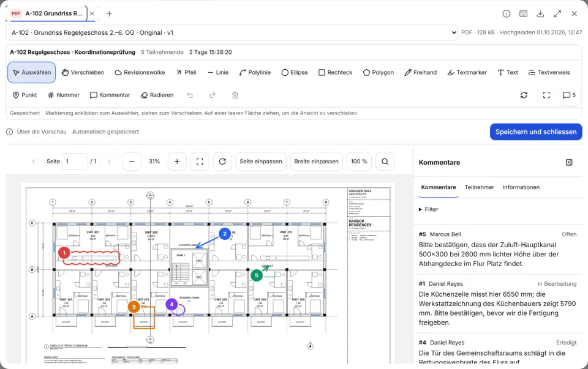
Task: Open a new tab with plus icon
Action: pyautogui.click(x=109, y=14)
